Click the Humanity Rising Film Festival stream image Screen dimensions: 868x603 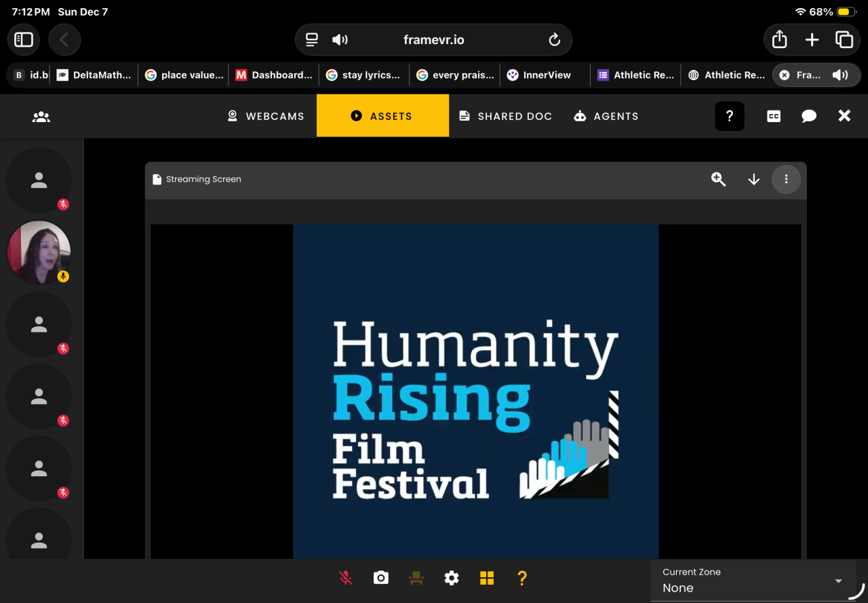tap(476, 391)
